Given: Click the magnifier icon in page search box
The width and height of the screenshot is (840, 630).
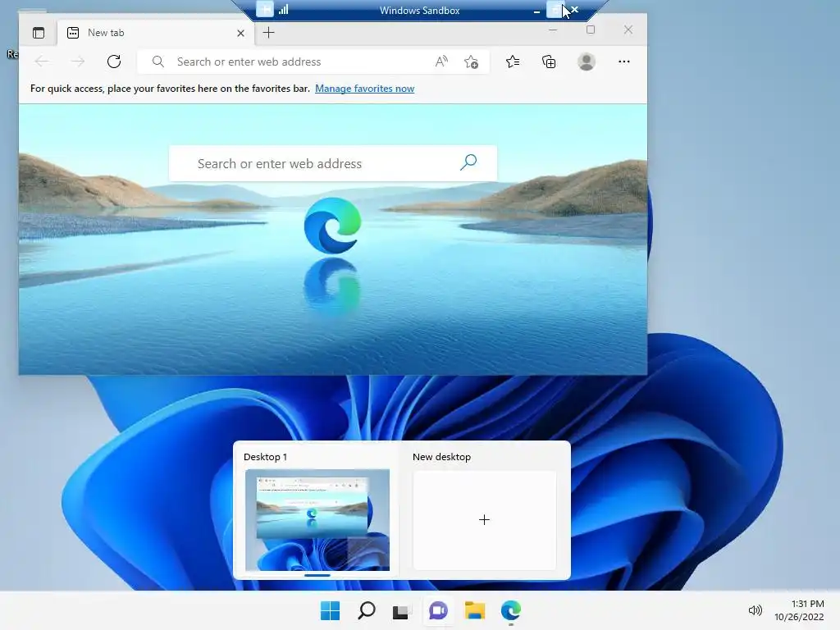Looking at the screenshot, I should 468,162.
